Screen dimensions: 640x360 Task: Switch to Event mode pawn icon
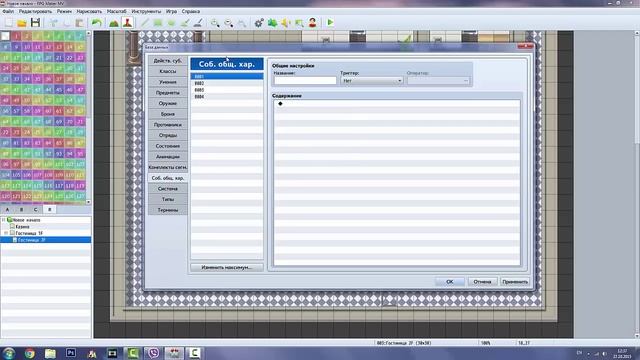pyautogui.click(x=127, y=22)
